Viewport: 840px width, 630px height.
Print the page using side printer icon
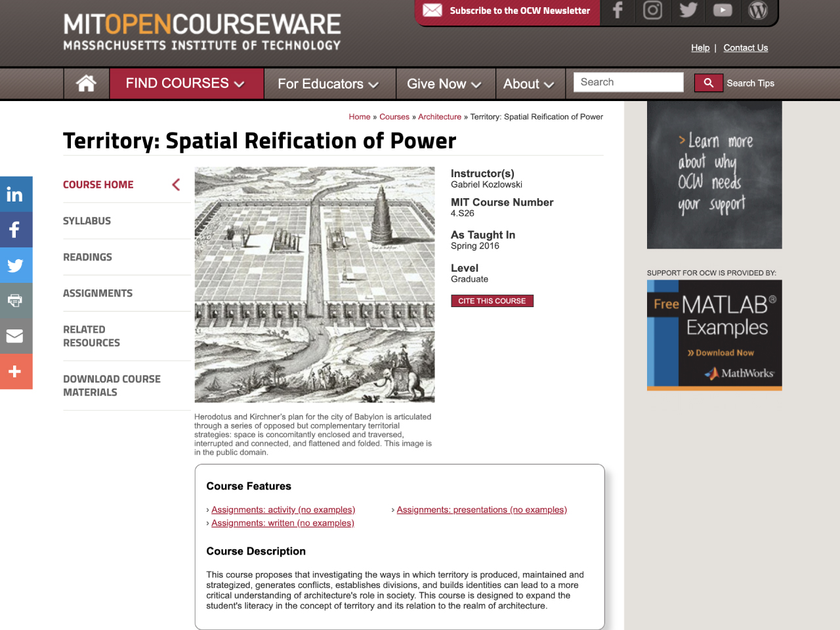pos(16,301)
